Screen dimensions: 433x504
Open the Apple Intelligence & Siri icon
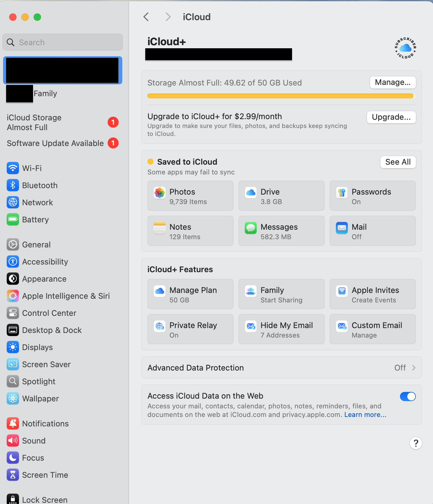coord(13,296)
